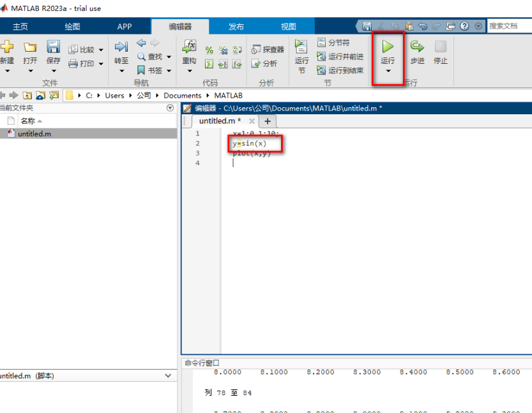
Task: Expand the Run (运行) dropdown arrow
Action: 388,71
